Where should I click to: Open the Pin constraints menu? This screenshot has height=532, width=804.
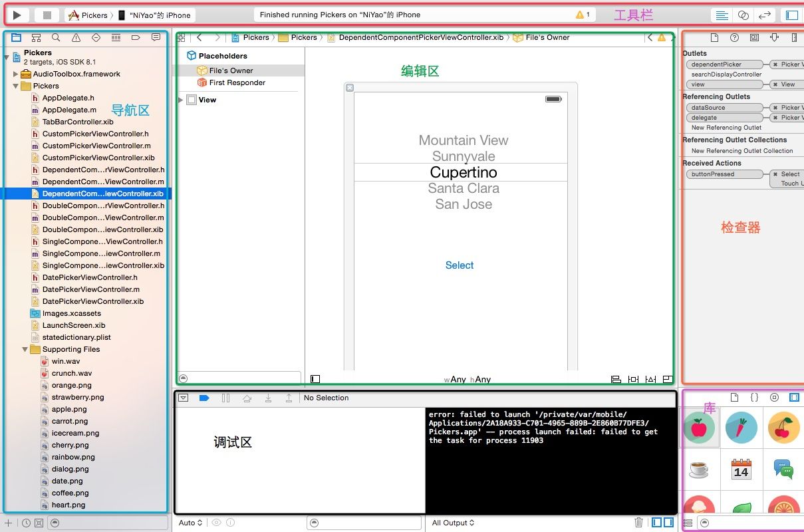coord(633,379)
